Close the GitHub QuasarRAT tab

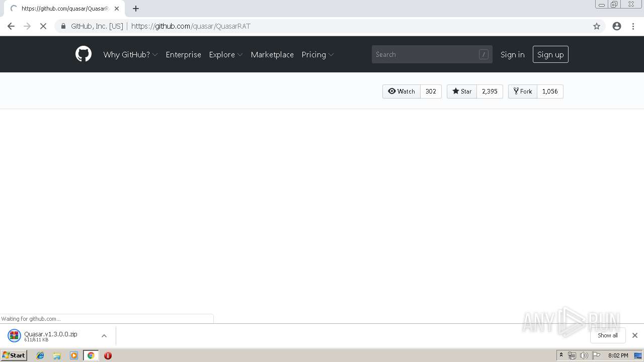[117, 9]
